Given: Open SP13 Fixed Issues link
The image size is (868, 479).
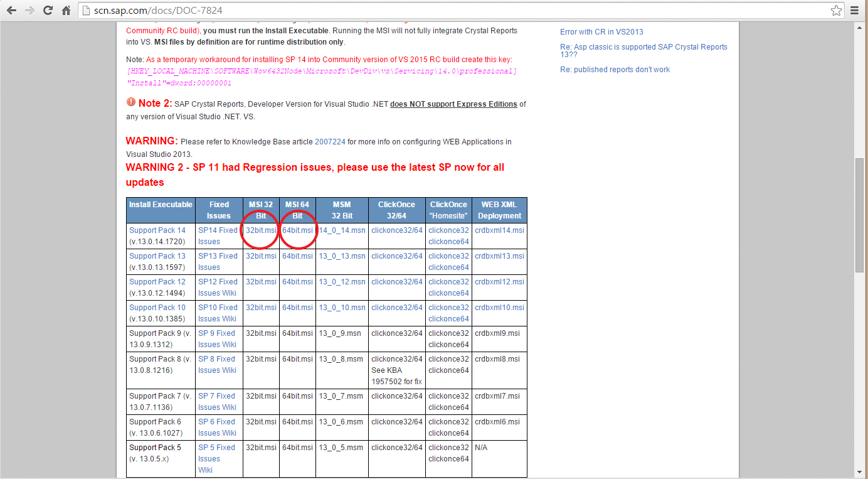Looking at the screenshot, I should (218, 262).
